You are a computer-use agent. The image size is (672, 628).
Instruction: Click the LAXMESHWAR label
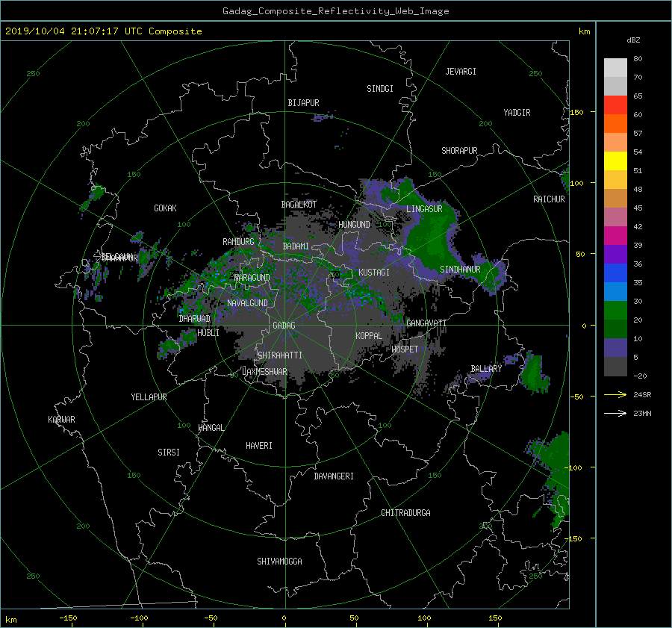264,372
